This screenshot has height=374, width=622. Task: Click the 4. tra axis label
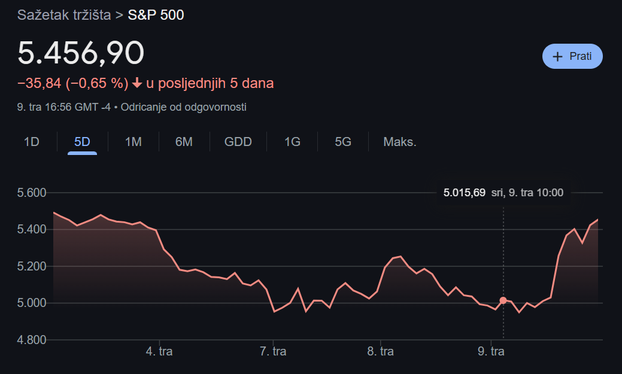159,351
